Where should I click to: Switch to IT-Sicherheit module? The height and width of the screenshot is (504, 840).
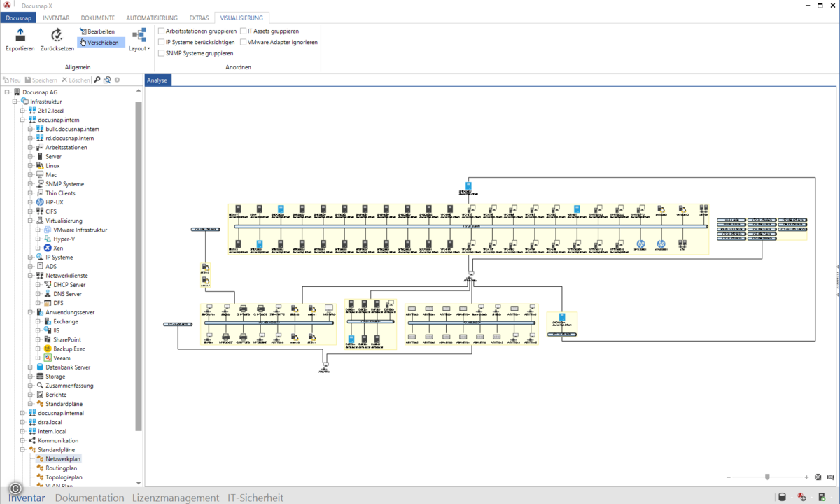pyautogui.click(x=255, y=498)
